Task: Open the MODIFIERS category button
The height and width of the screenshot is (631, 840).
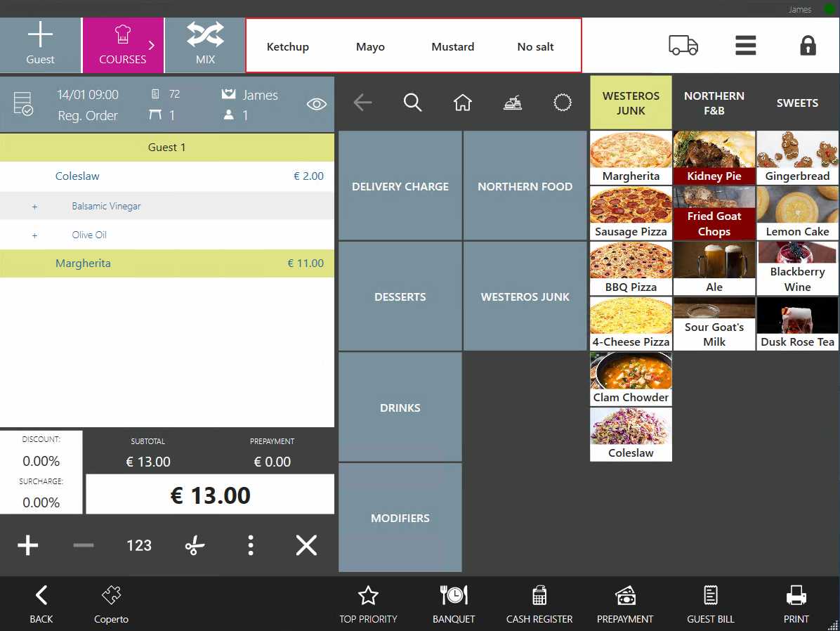Action: pyautogui.click(x=400, y=518)
